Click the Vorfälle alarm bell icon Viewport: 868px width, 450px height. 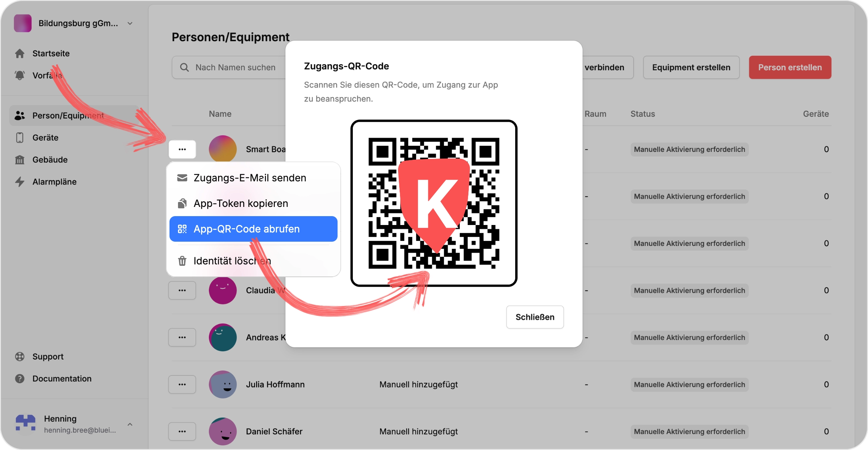[x=20, y=75]
